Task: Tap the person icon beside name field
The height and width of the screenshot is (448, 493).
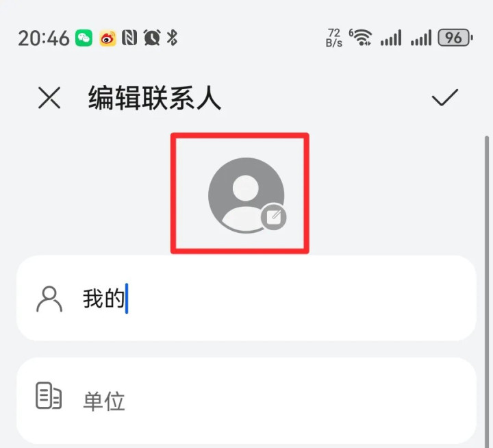Action: [x=49, y=299]
